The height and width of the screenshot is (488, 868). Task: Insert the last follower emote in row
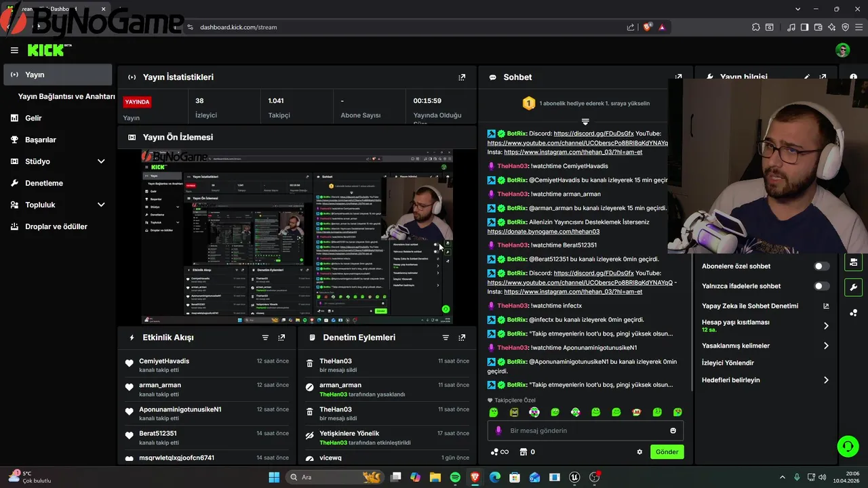pos(677,412)
